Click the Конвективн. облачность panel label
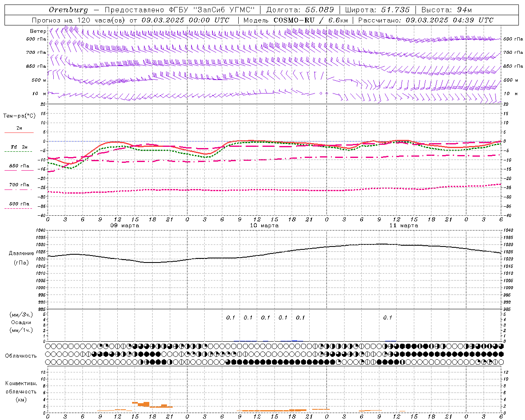 coord(21,387)
